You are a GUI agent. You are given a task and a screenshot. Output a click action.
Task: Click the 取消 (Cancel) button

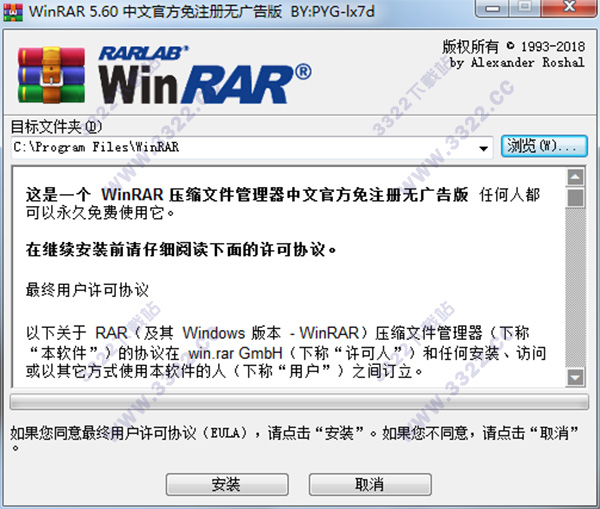point(370,485)
